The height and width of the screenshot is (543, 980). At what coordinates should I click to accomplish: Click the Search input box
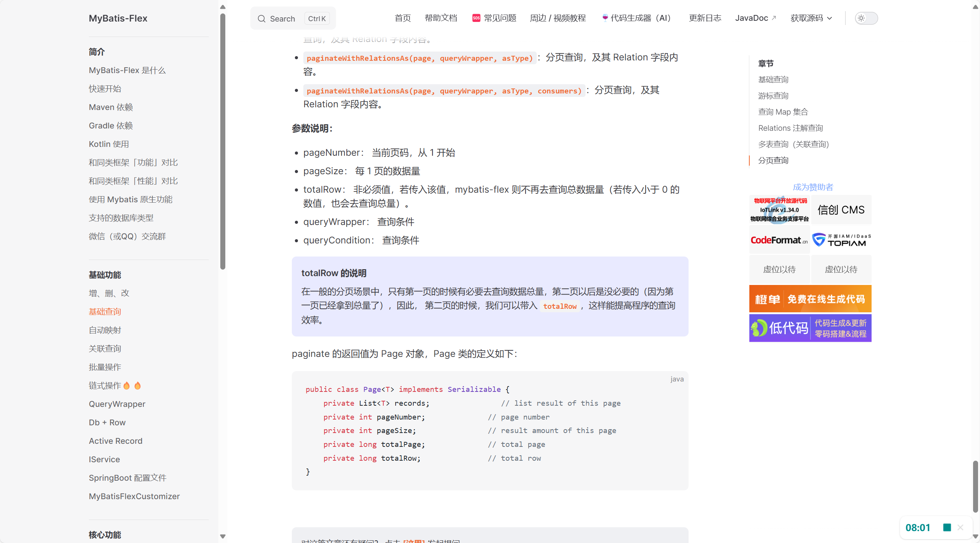[x=293, y=18]
